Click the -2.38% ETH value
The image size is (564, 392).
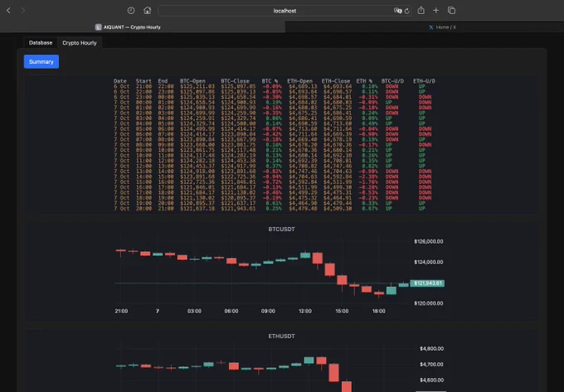(368, 177)
